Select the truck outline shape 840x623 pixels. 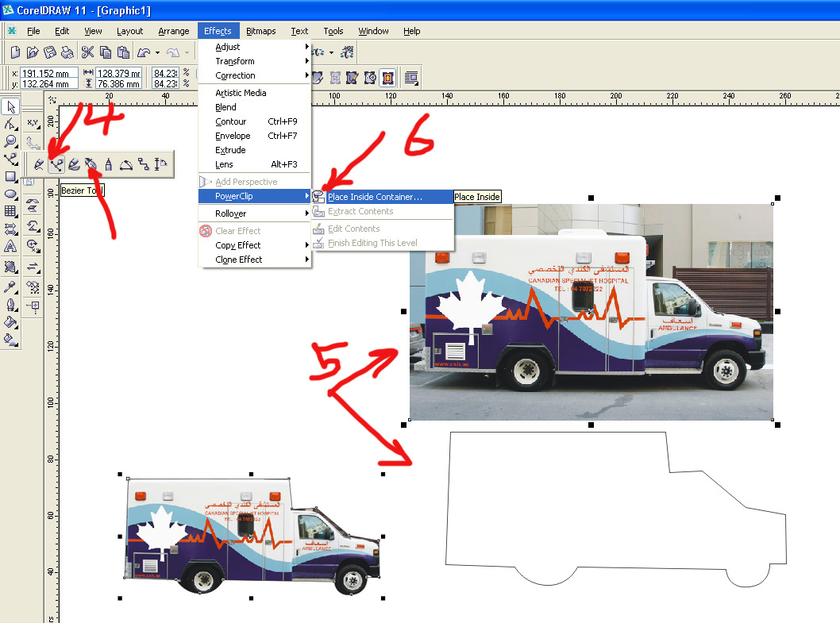(615, 509)
